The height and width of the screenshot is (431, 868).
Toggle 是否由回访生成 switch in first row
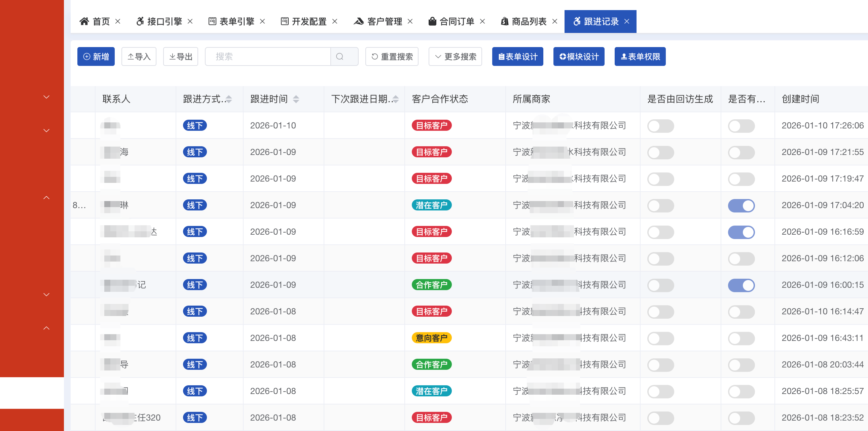point(660,126)
